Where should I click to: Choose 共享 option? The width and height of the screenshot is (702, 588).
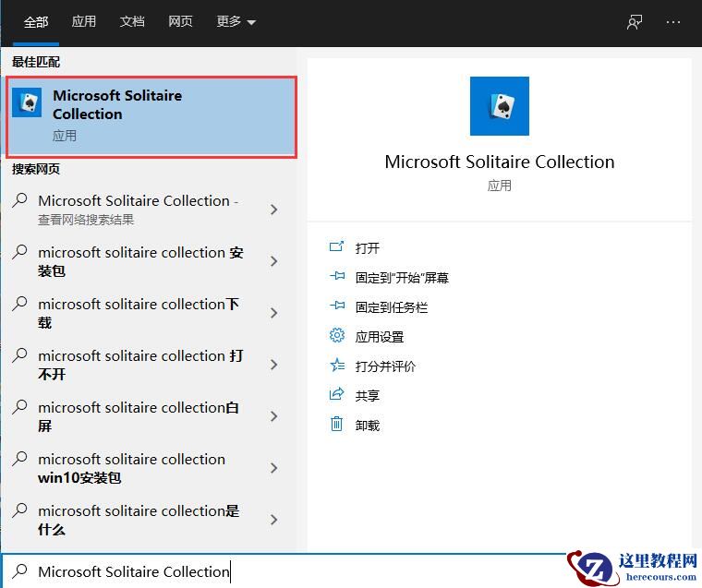tap(367, 396)
